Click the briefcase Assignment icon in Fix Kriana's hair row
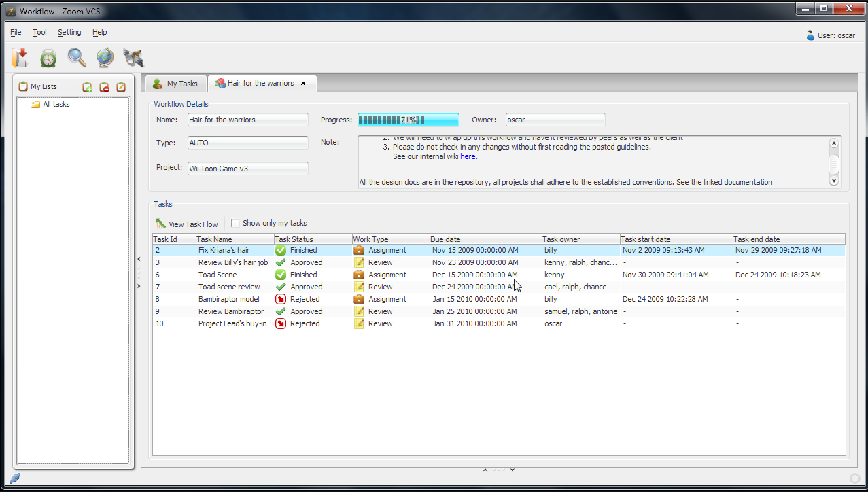Viewport: 868px width, 492px height. tap(359, 250)
